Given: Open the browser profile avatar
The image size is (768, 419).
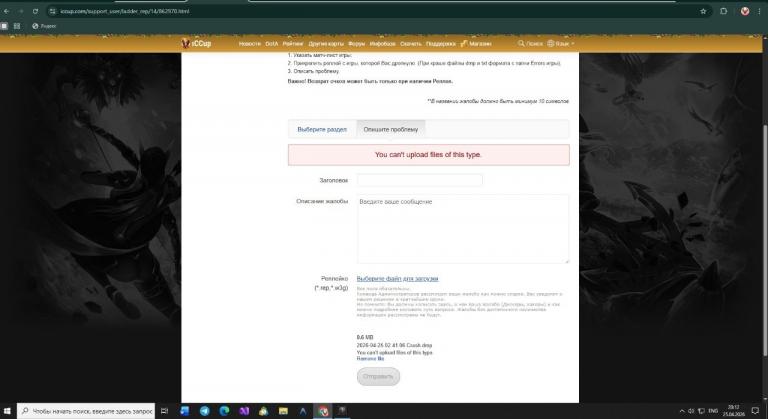Looking at the screenshot, I should (x=745, y=11).
